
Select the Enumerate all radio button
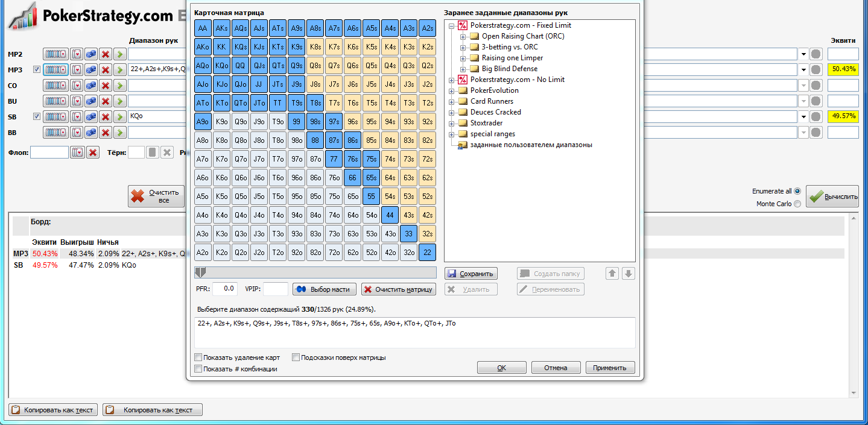click(797, 191)
